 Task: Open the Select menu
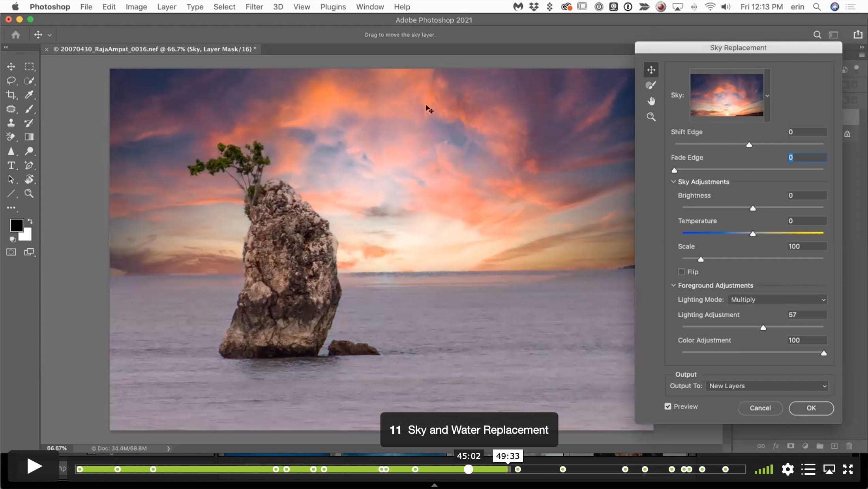[x=224, y=7]
